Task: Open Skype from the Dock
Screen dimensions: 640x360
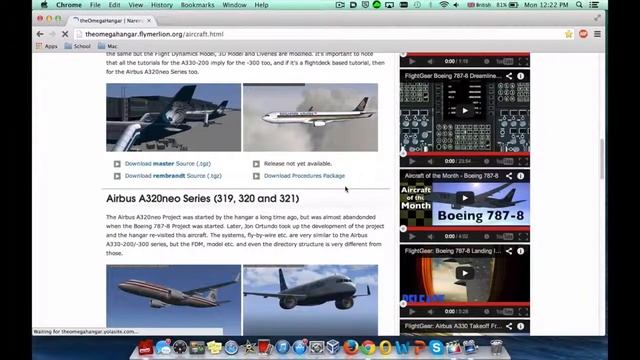Action: pyautogui.click(x=436, y=347)
